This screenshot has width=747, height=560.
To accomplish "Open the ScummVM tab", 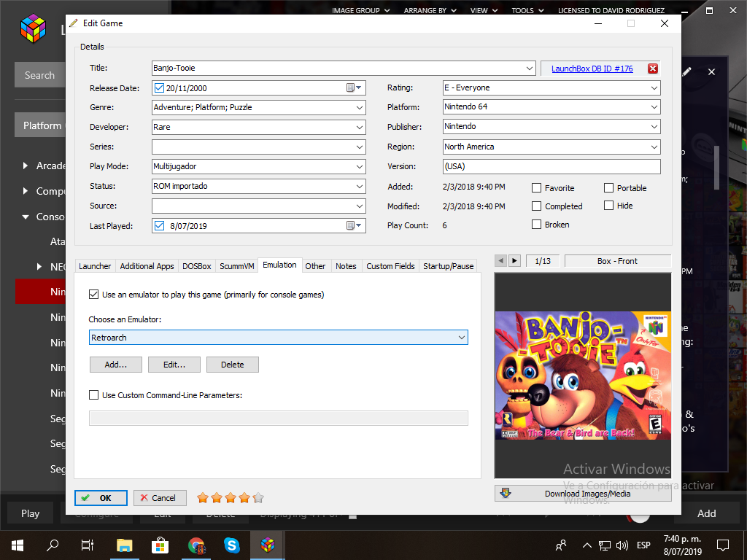I will (237, 265).
